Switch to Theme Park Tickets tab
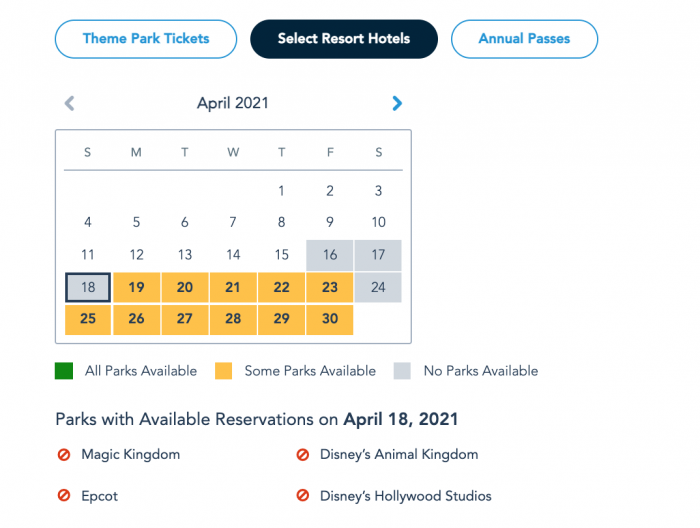 (146, 39)
